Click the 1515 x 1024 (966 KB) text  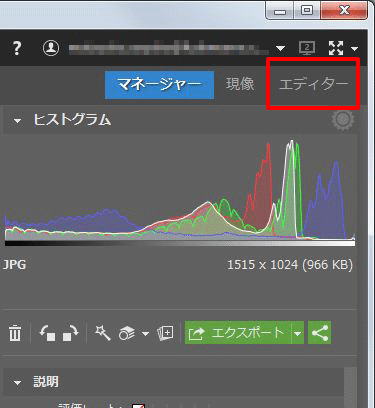pyautogui.click(x=290, y=265)
